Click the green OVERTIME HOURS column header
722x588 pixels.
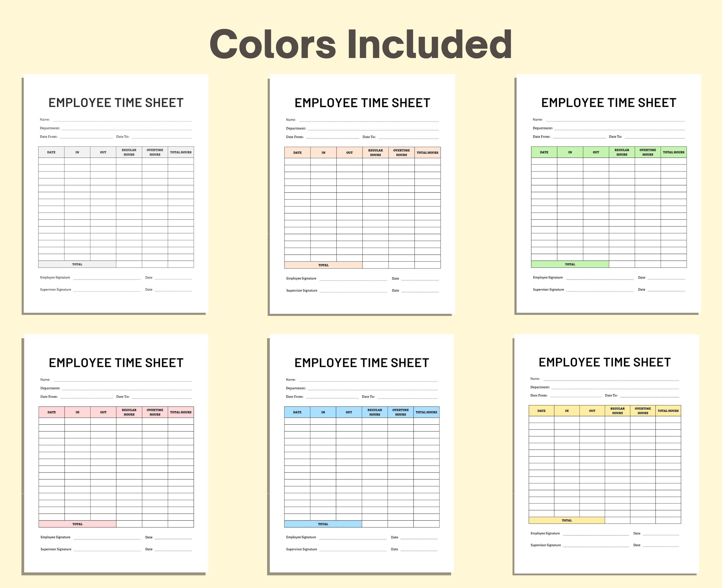648,152
